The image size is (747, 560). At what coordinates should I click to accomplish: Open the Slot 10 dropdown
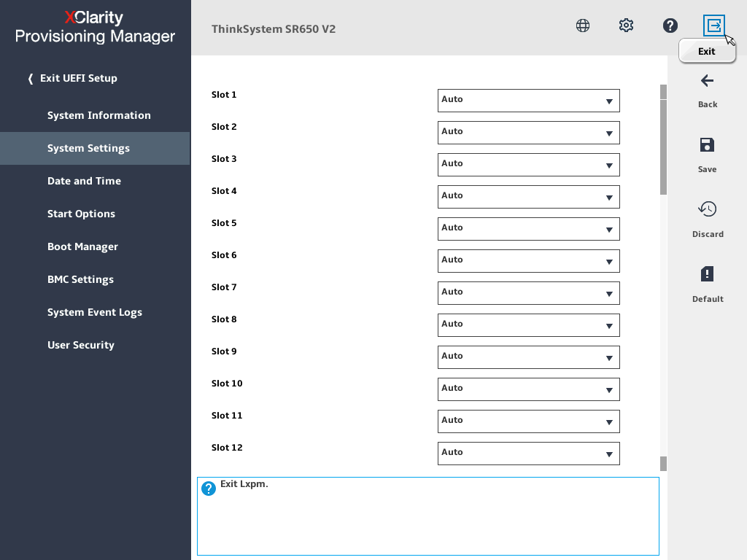pyautogui.click(x=528, y=389)
